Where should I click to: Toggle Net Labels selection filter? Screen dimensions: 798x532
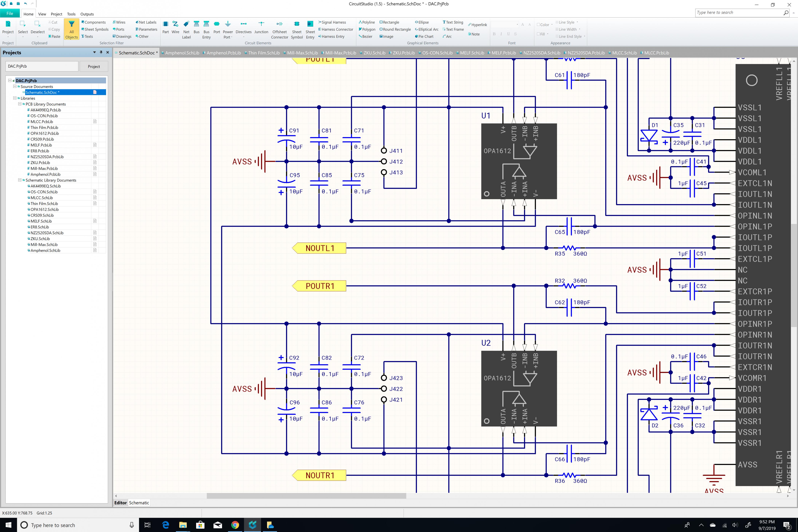coord(146,22)
